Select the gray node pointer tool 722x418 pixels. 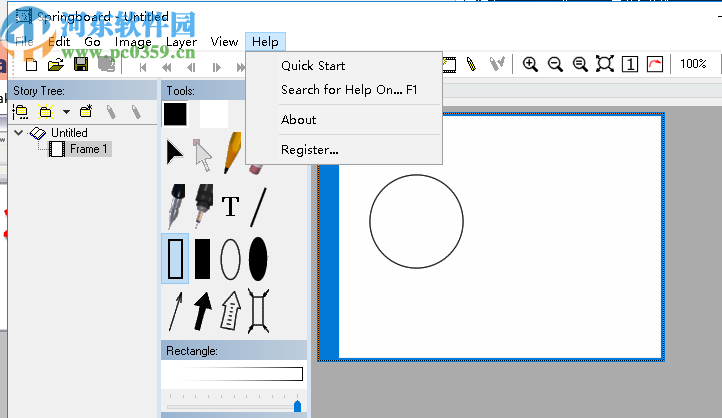[x=202, y=156]
